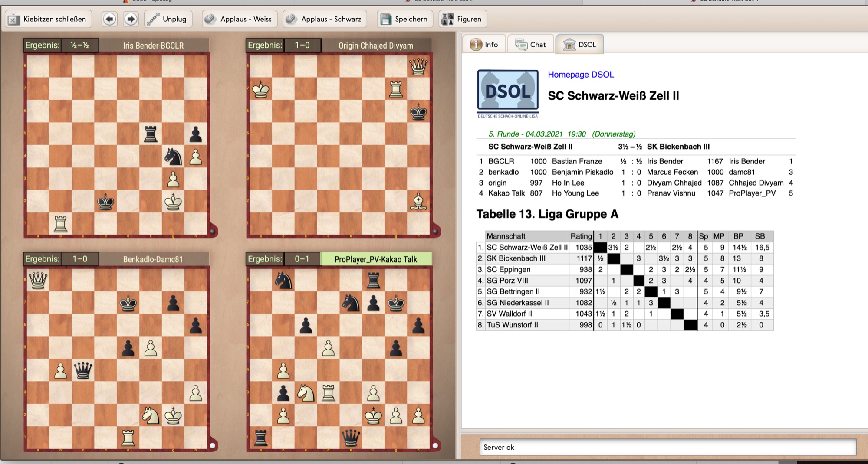Open the Chat tab
Screen dimensions: 868x464
531,45
